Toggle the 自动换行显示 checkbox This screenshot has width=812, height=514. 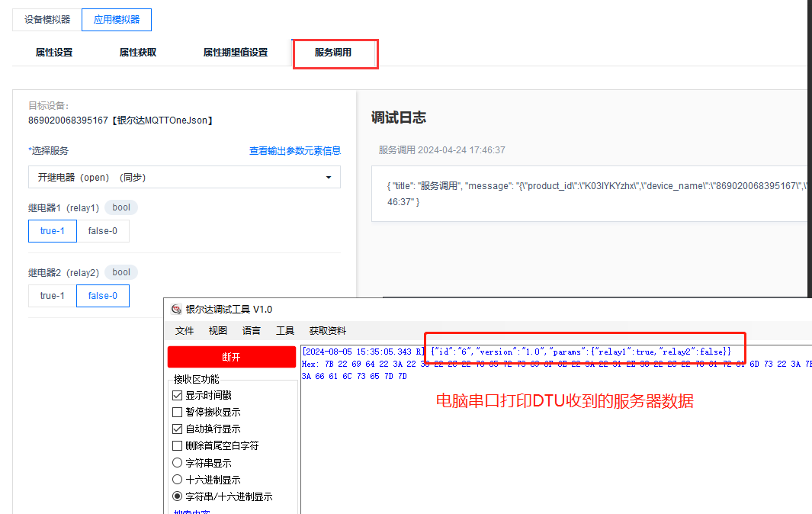(x=177, y=429)
